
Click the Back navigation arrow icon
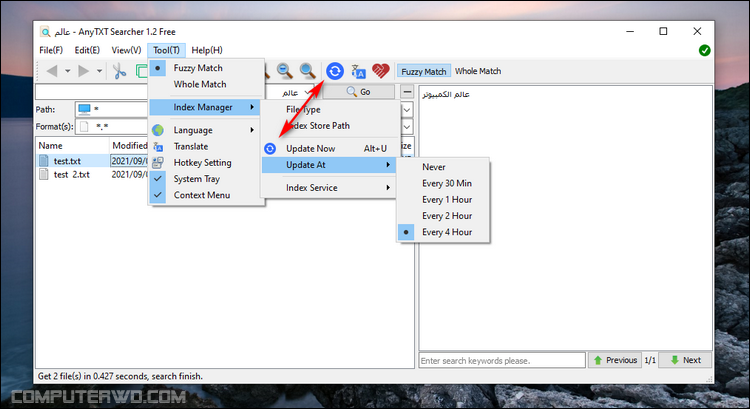point(52,71)
